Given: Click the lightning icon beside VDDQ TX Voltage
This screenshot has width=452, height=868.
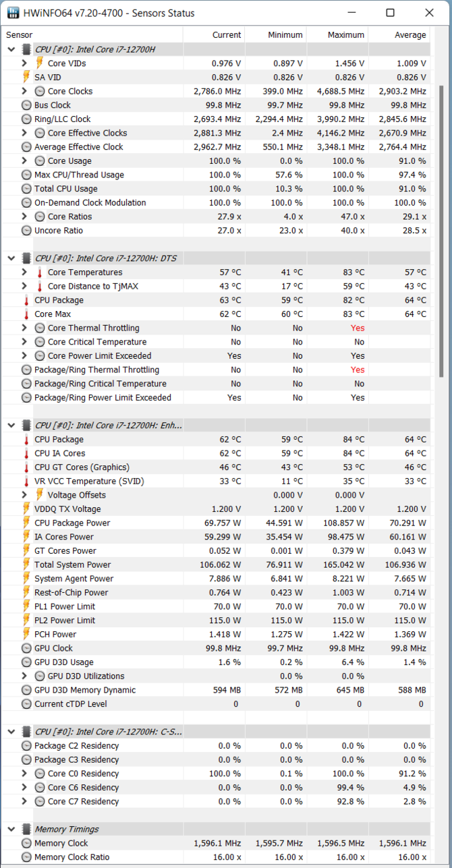Looking at the screenshot, I should pyautogui.click(x=26, y=509).
